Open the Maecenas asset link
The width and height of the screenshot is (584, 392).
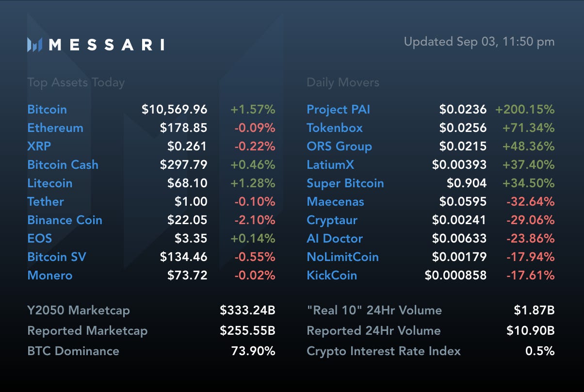click(x=335, y=202)
